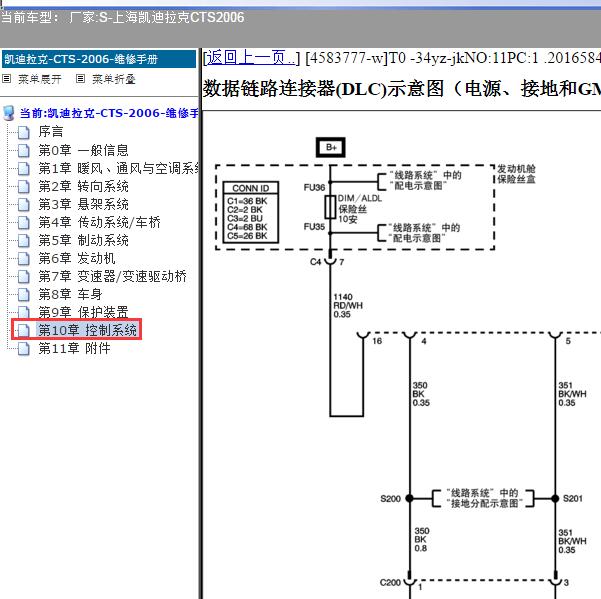This screenshot has height=599, width=601.
Task: Click the B+ box in the diagram
Action: pyautogui.click(x=330, y=148)
